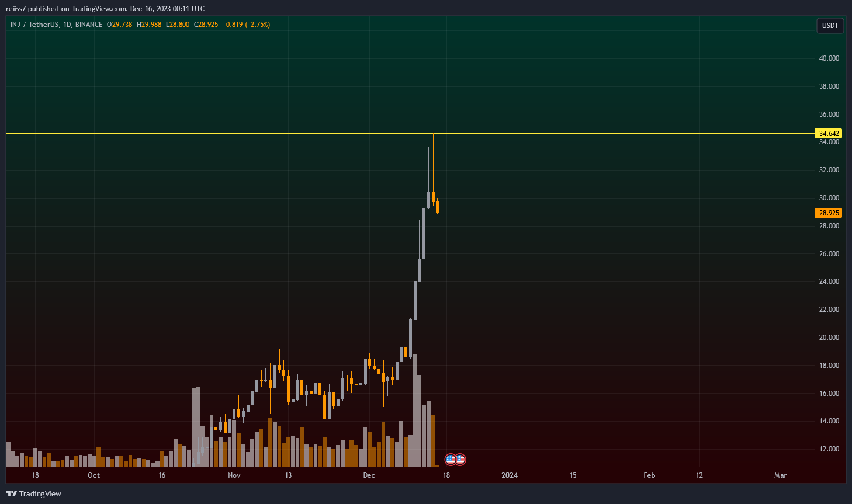
Task: Click the TradingView logo at bottom left
Action: click(33, 493)
